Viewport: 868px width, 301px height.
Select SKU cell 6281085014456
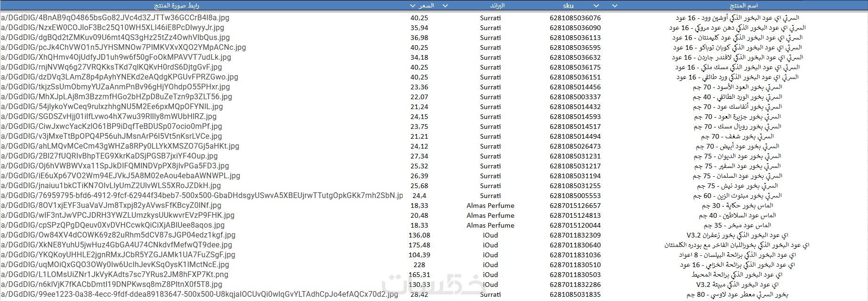pos(575,87)
